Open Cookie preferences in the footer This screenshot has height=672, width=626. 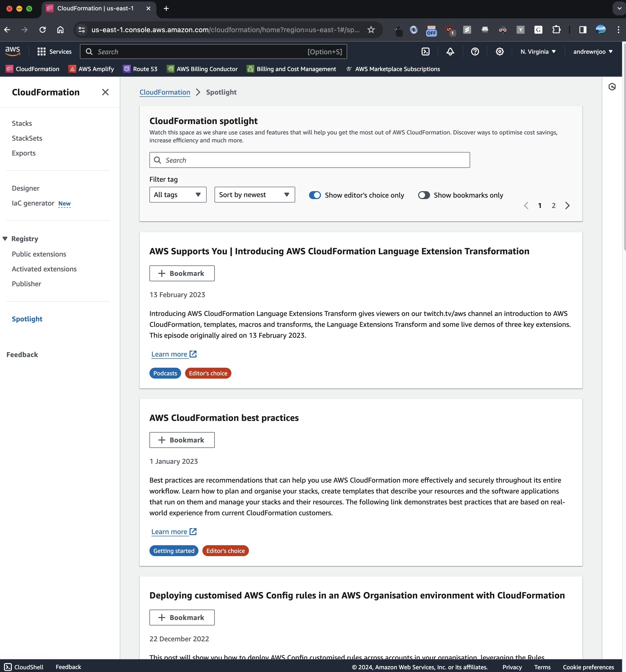(x=588, y=667)
